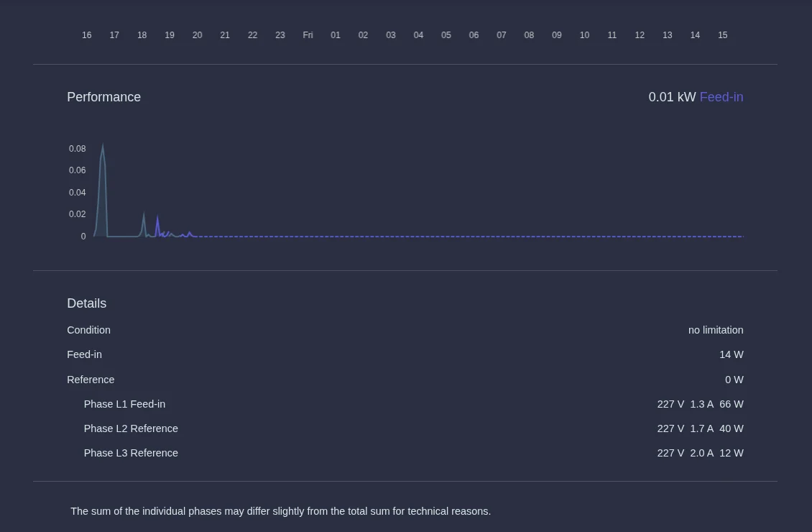812x532 pixels.
Task: Click hour label "03" on the time axis
Action: click(391, 35)
